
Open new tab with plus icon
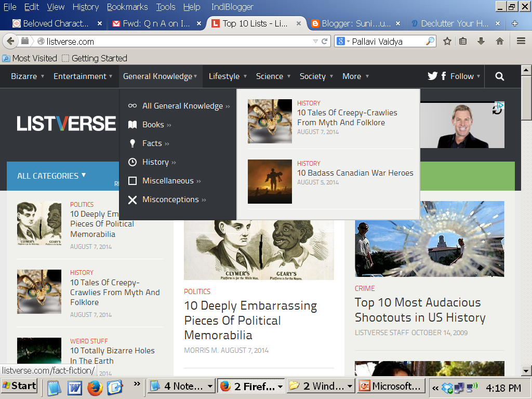point(515,23)
